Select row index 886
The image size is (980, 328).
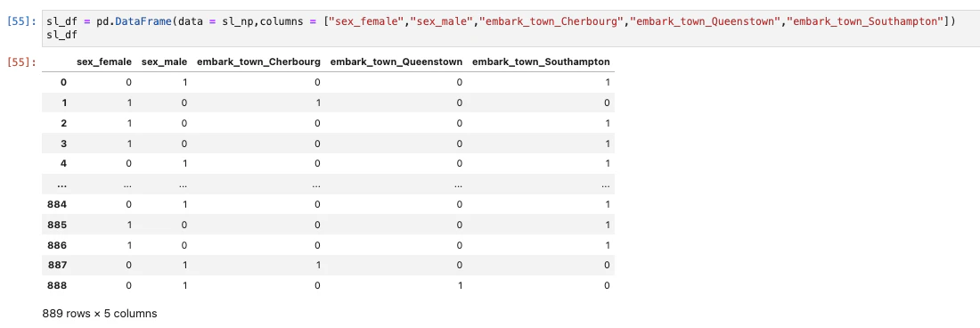point(58,245)
